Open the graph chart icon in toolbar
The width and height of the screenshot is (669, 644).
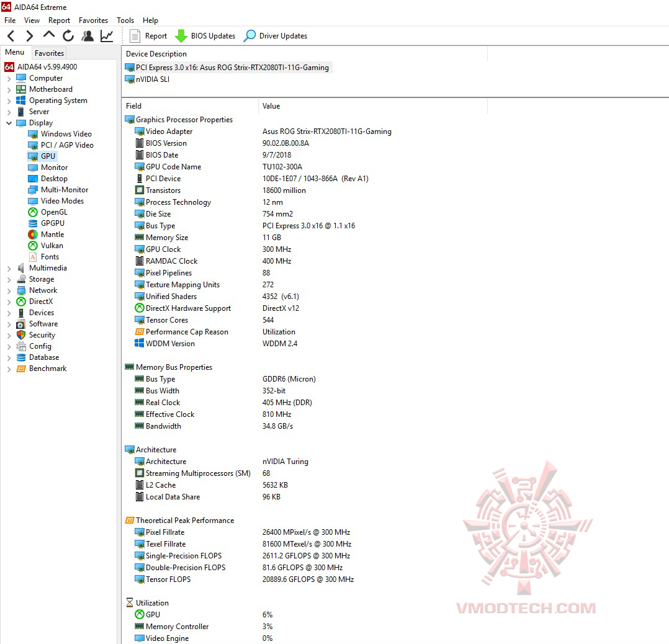107,36
